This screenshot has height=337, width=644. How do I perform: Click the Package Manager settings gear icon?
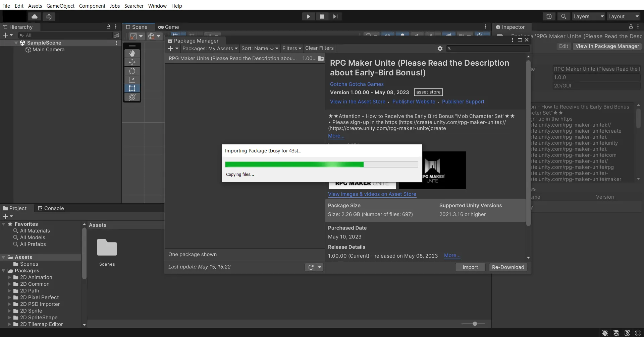coord(440,49)
